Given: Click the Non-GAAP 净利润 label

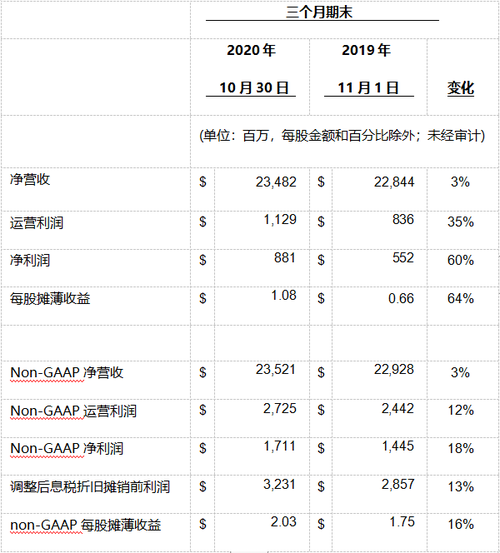Looking at the screenshot, I should tap(67, 449).
